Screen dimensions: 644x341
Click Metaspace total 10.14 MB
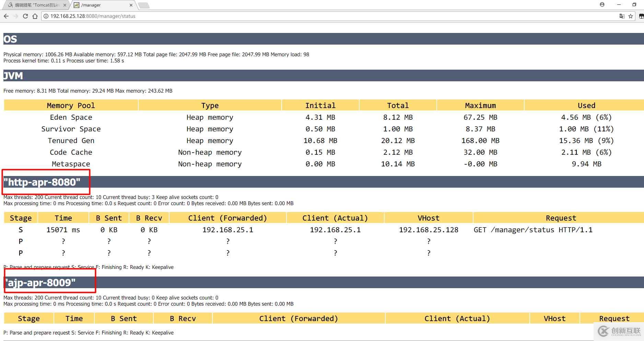pos(398,164)
